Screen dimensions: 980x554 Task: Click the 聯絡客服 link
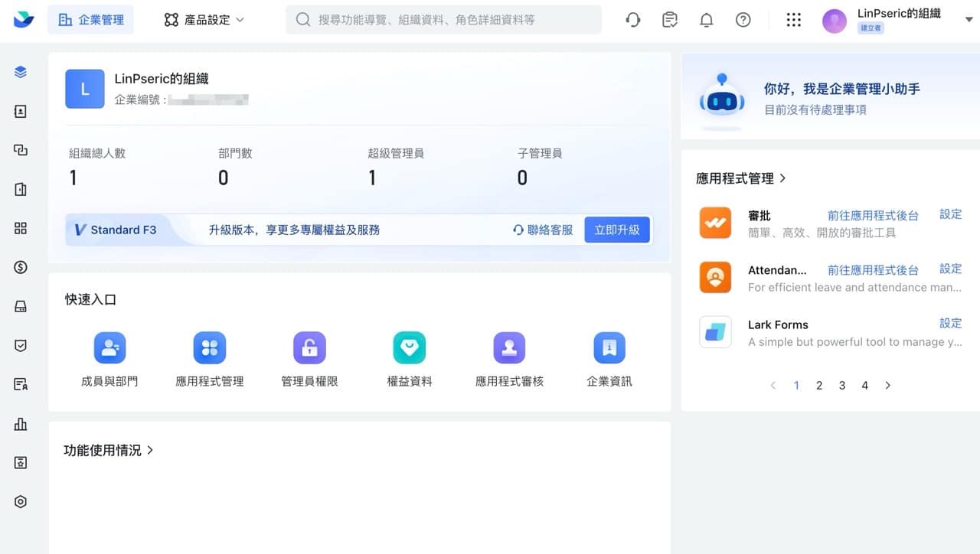(543, 230)
